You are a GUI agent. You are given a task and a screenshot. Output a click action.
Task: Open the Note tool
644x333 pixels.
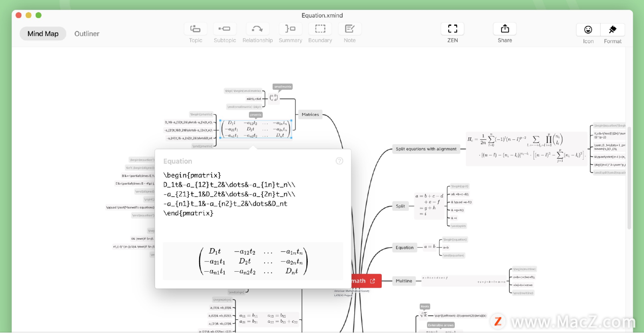point(349,29)
